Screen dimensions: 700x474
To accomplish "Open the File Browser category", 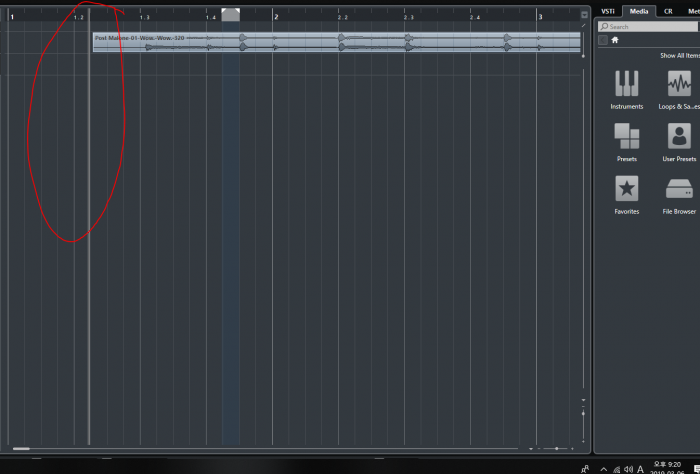I will point(679,195).
